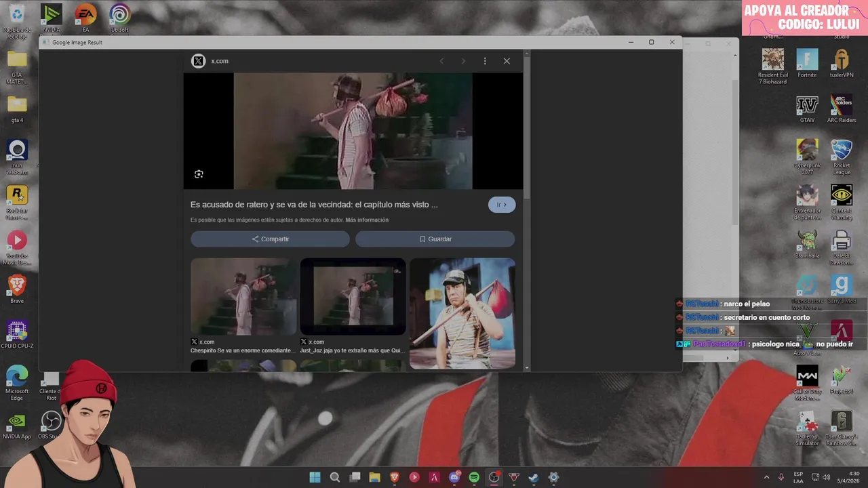Click the Guardar save button

point(435,239)
